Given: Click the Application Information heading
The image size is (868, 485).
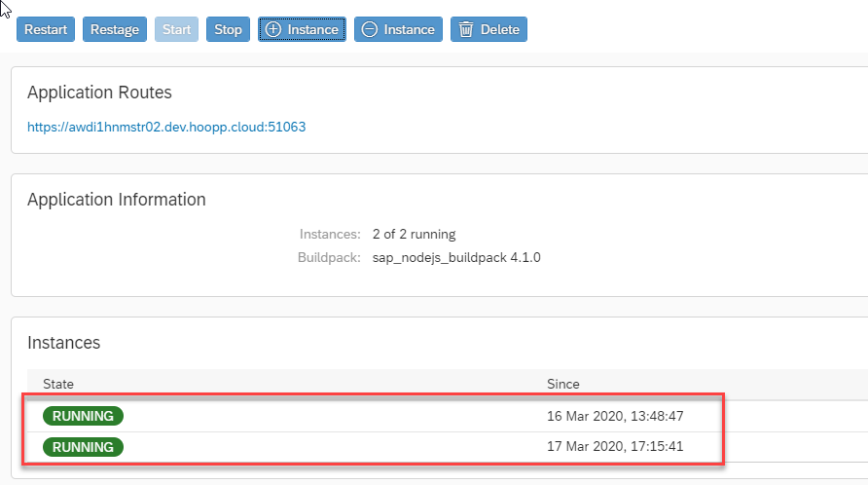Looking at the screenshot, I should point(116,200).
